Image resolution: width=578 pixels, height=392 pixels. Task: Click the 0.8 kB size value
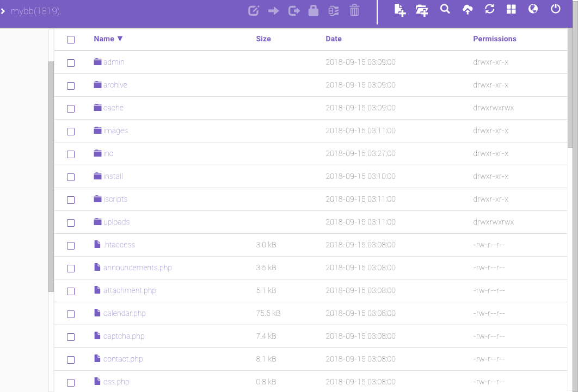tap(266, 382)
